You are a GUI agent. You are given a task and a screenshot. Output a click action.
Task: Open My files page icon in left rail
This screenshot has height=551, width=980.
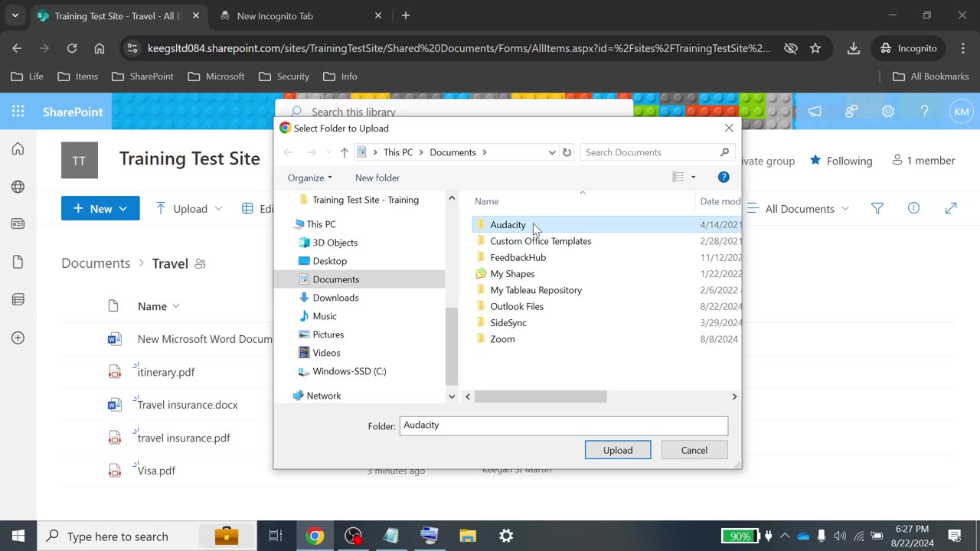click(x=18, y=262)
